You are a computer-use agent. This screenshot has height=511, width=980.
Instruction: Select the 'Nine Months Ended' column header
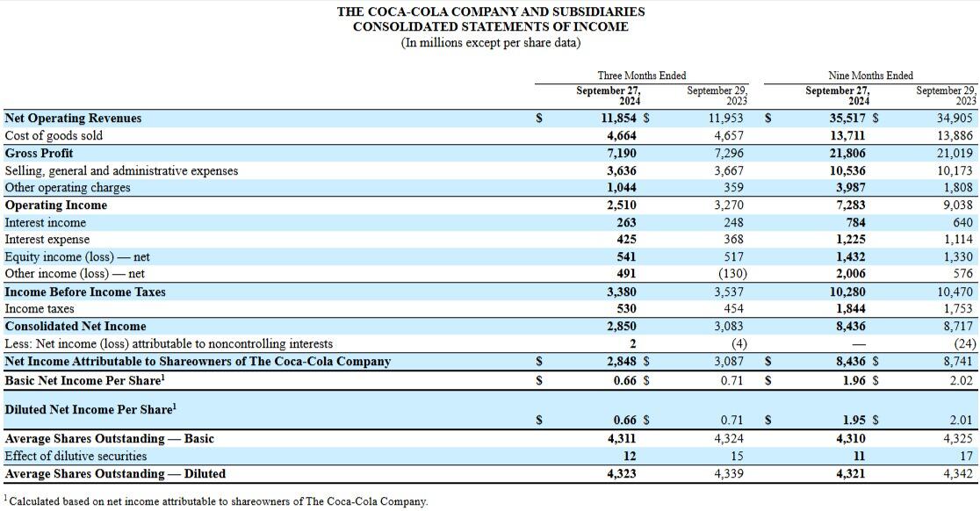(x=870, y=76)
